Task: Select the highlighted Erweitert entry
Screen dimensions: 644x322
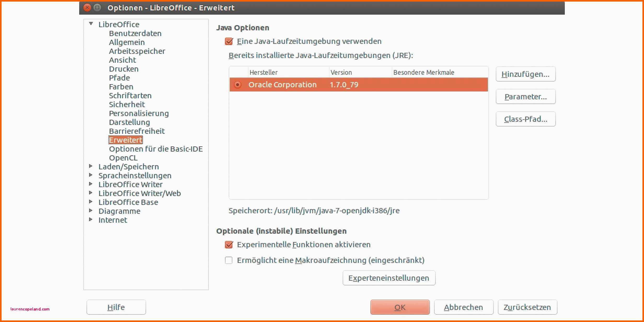Action: [x=126, y=140]
